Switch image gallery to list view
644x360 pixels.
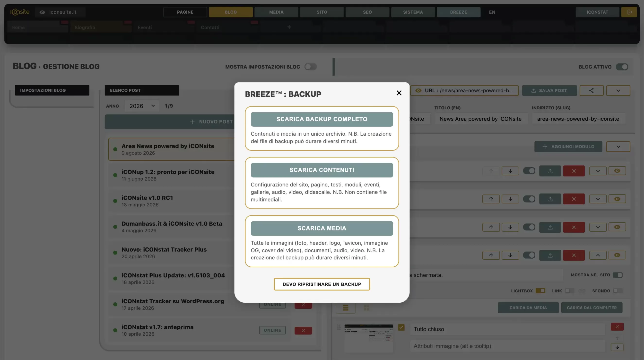click(346, 308)
